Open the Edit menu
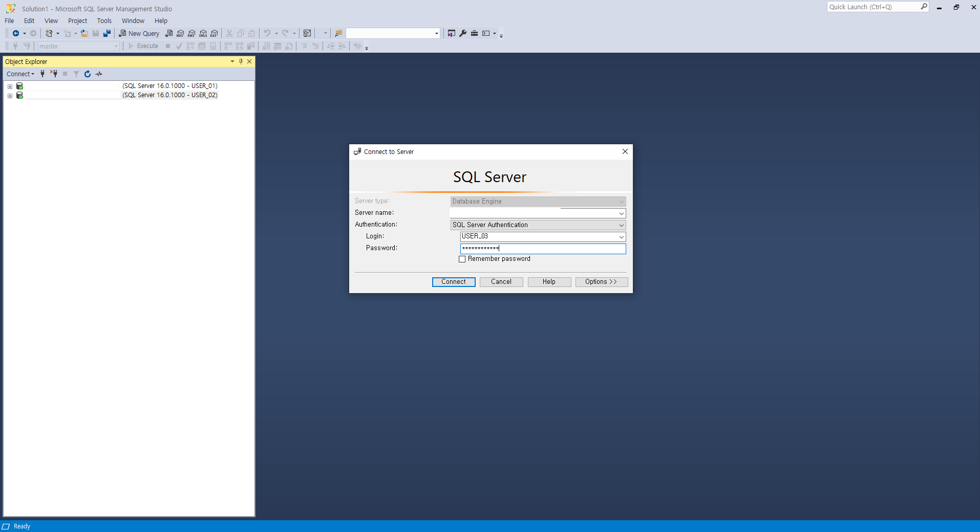 pyautogui.click(x=29, y=21)
